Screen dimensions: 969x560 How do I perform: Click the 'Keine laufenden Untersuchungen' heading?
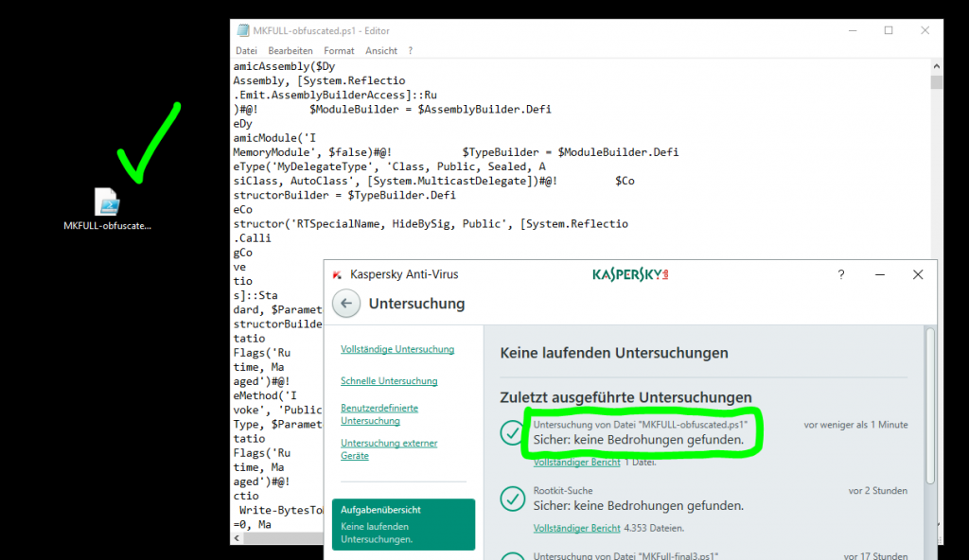click(613, 353)
